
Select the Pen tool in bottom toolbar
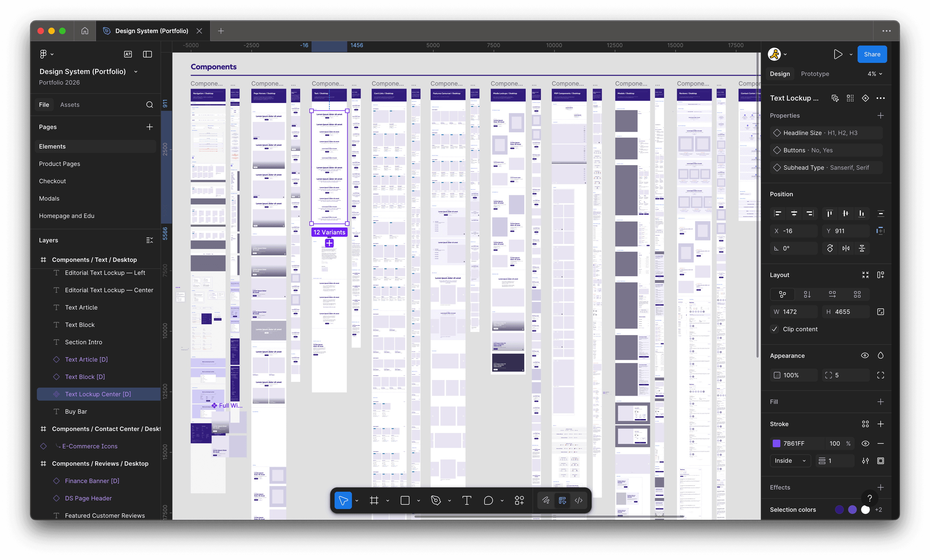click(x=435, y=500)
